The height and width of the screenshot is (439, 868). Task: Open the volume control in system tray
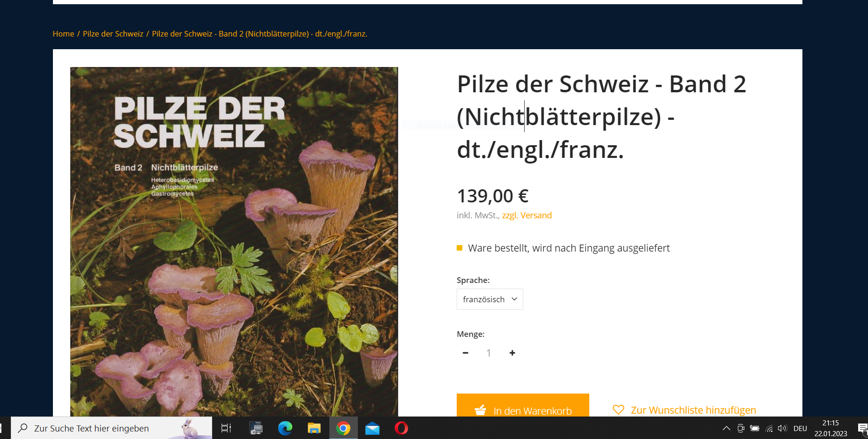(x=782, y=428)
